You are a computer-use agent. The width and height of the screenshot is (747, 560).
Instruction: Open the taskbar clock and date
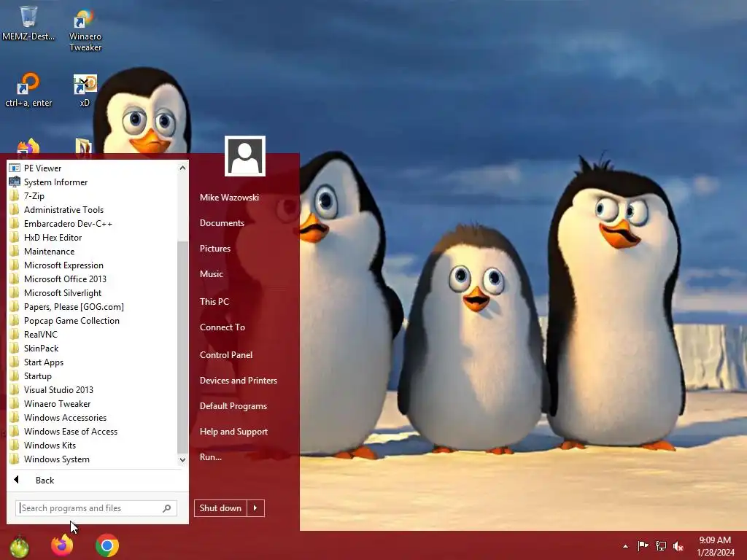(x=715, y=546)
